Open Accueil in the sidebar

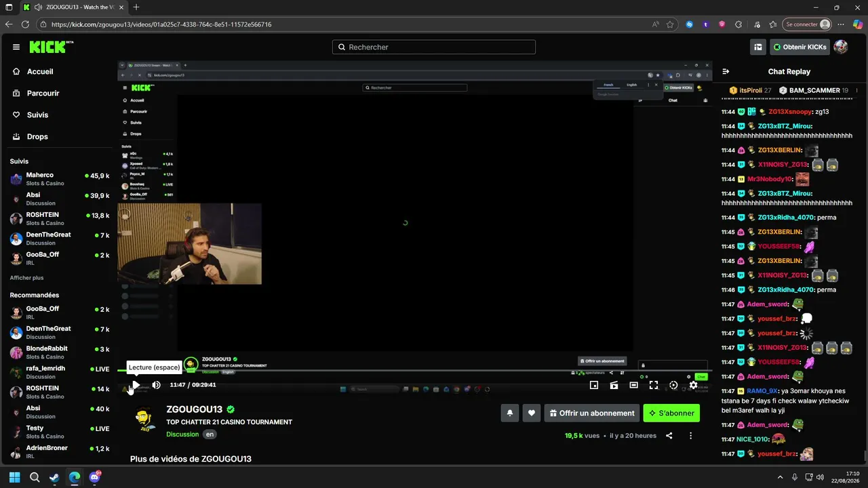(x=40, y=72)
